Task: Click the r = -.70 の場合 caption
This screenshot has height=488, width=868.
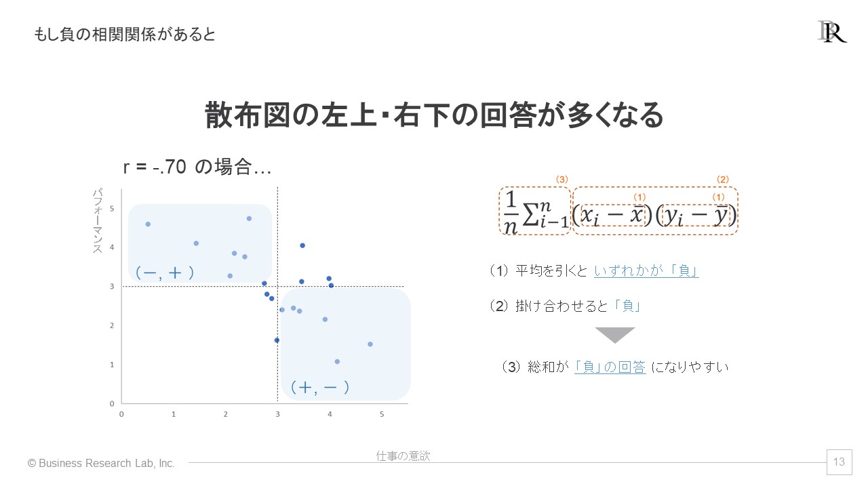Action: [197, 169]
